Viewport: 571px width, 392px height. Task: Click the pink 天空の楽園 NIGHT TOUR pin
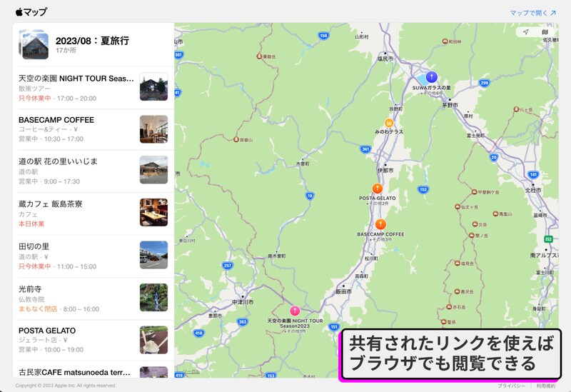[x=295, y=311]
